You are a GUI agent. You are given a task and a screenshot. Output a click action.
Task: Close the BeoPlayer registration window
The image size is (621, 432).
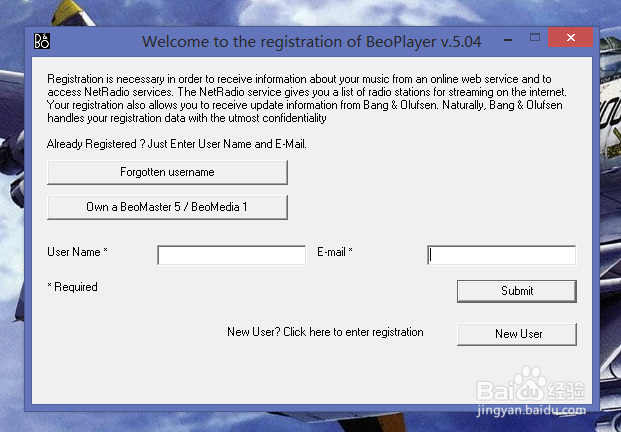pyautogui.click(x=571, y=38)
